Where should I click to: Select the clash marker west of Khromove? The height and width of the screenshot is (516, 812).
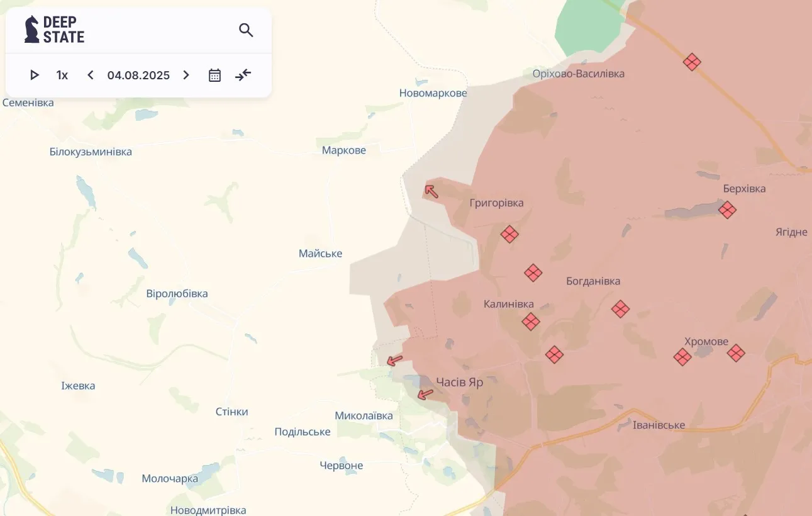(x=682, y=357)
